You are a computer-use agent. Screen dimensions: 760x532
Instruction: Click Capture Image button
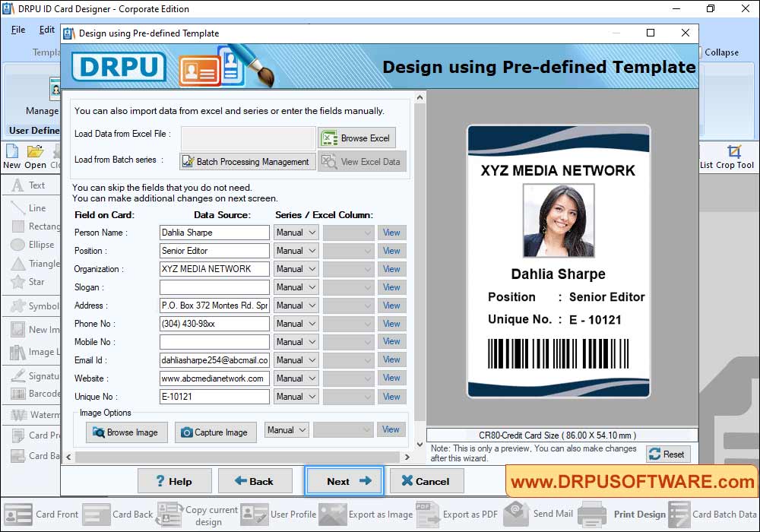[215, 432]
